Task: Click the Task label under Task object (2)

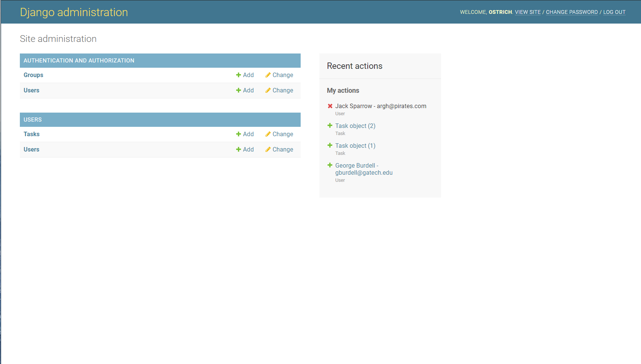Action: (340, 134)
